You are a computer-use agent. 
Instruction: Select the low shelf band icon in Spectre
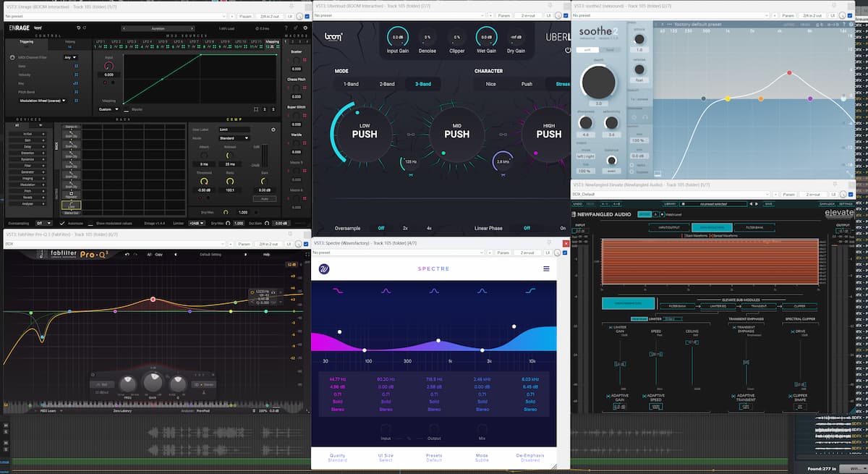(x=337, y=291)
